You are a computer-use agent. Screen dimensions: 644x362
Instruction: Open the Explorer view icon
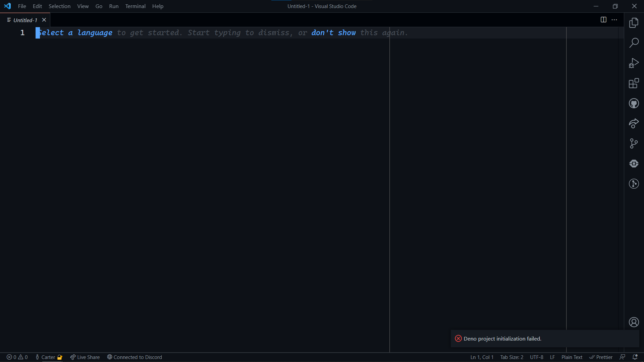click(x=634, y=23)
